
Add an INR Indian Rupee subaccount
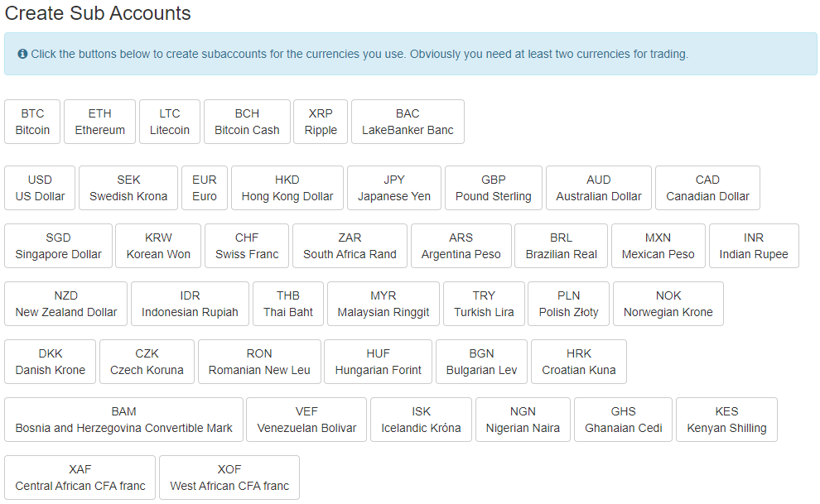coord(754,246)
